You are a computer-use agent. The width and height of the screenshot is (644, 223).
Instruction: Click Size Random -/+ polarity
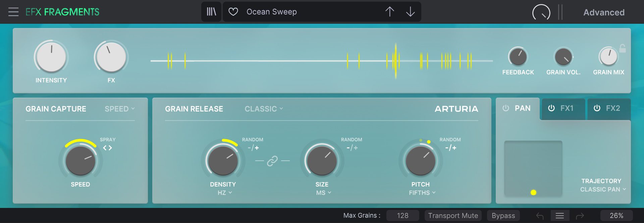click(x=352, y=148)
